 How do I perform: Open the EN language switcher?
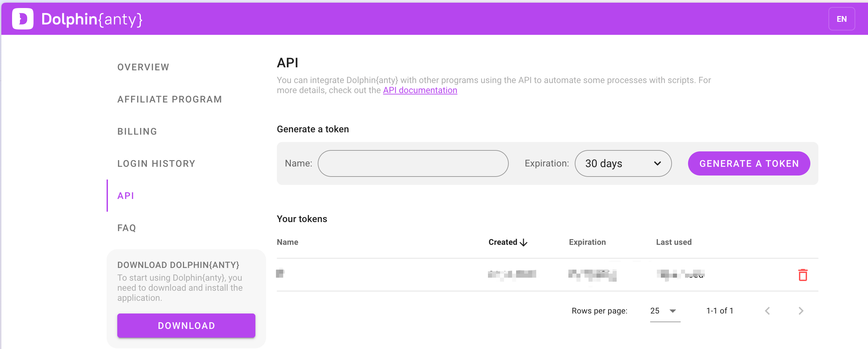(842, 19)
